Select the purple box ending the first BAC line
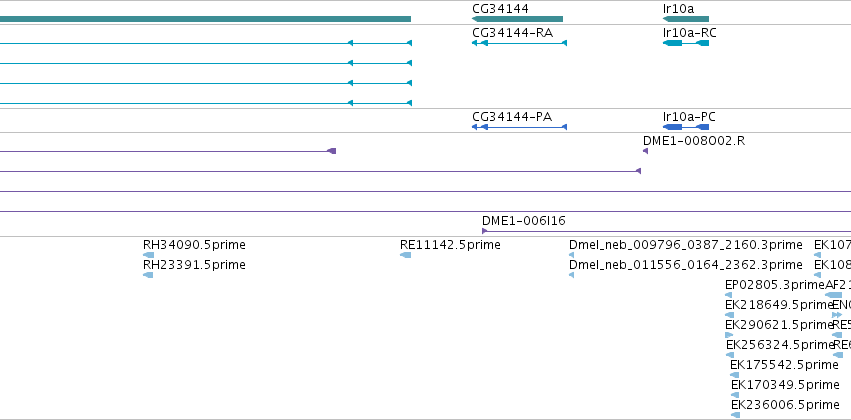 (332, 151)
